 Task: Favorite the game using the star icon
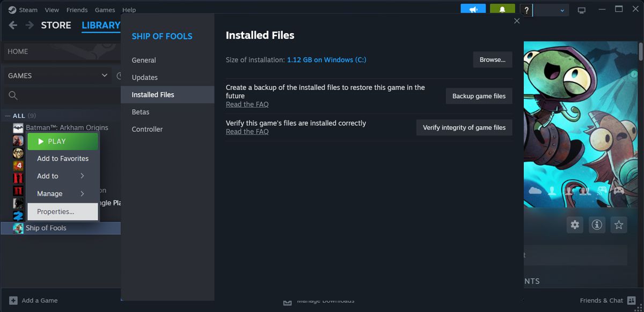[618, 225]
